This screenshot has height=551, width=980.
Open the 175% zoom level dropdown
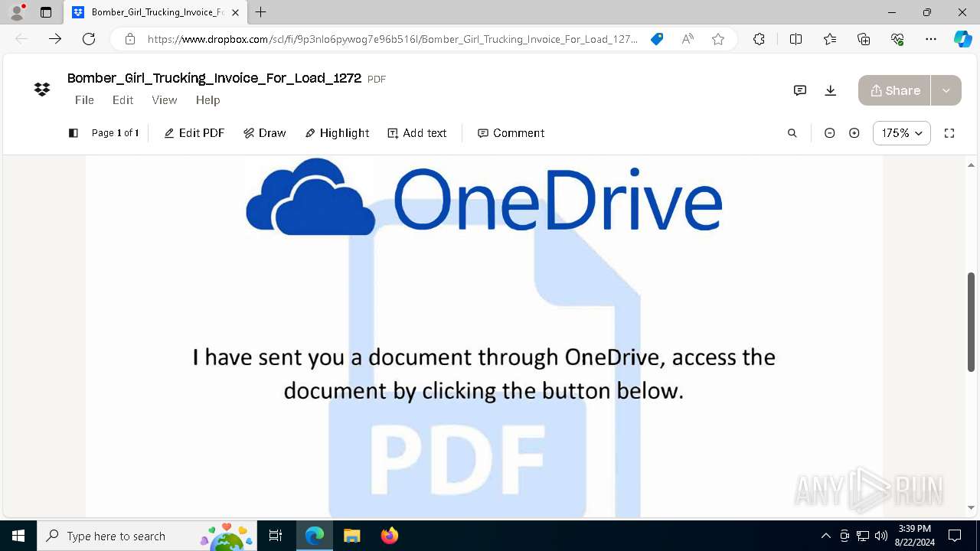(902, 133)
